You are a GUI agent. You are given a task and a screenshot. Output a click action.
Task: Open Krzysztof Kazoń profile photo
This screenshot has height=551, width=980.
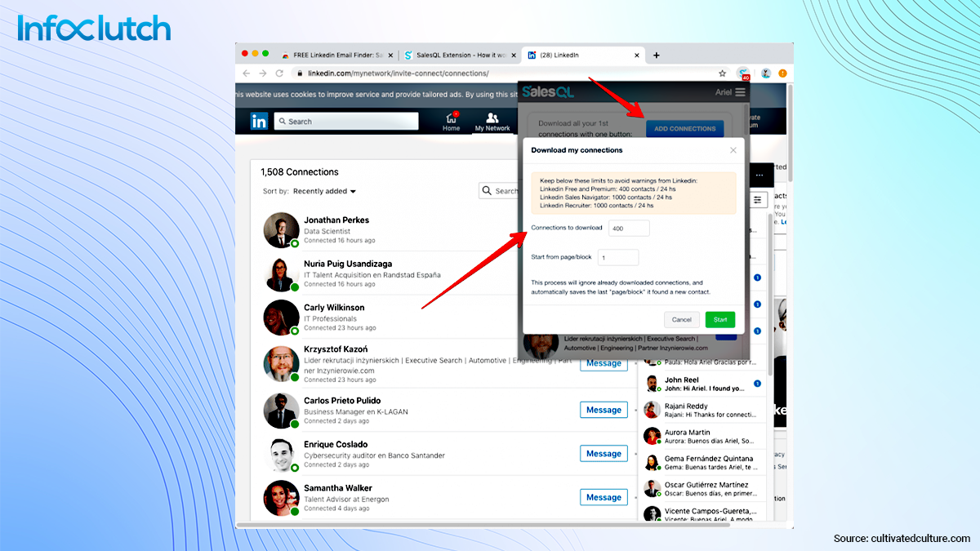281,364
